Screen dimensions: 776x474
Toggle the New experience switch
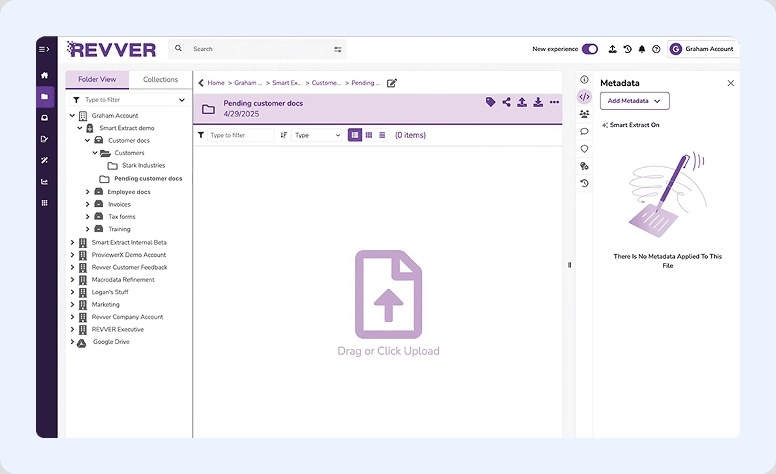point(590,49)
